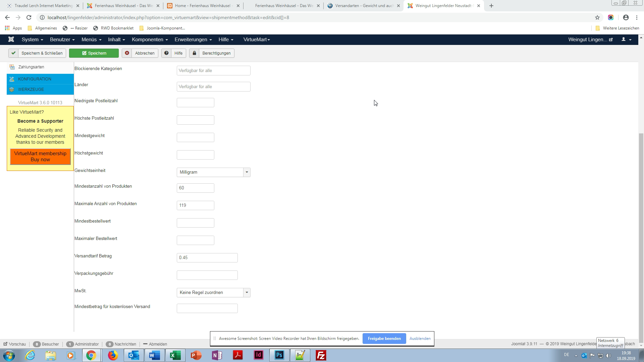
Task: Open the WERKZEUGE sidebar section
Action: click(x=31, y=89)
